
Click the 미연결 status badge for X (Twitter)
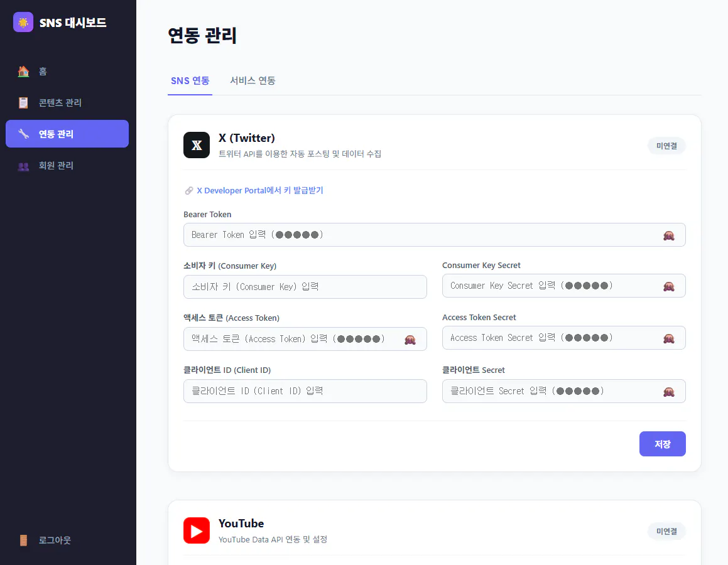pyautogui.click(x=666, y=145)
